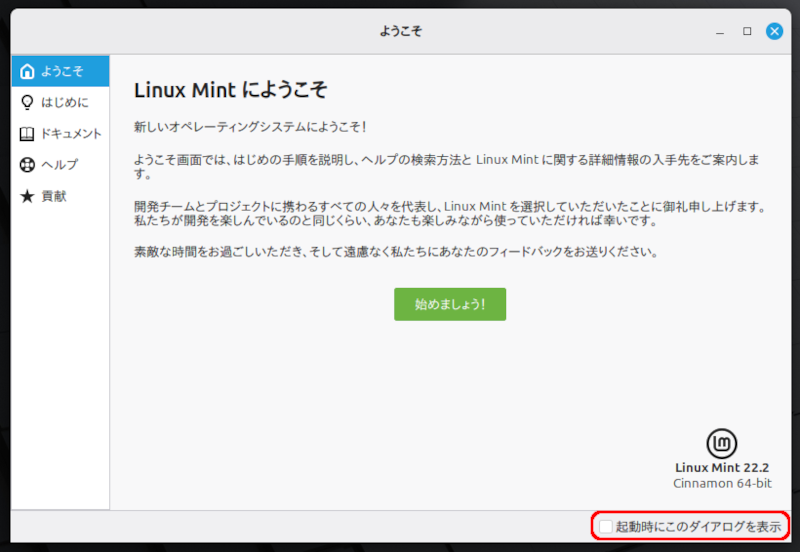Open the ヘルプ section label
The width and height of the screenshot is (800, 552).
pyautogui.click(x=60, y=165)
